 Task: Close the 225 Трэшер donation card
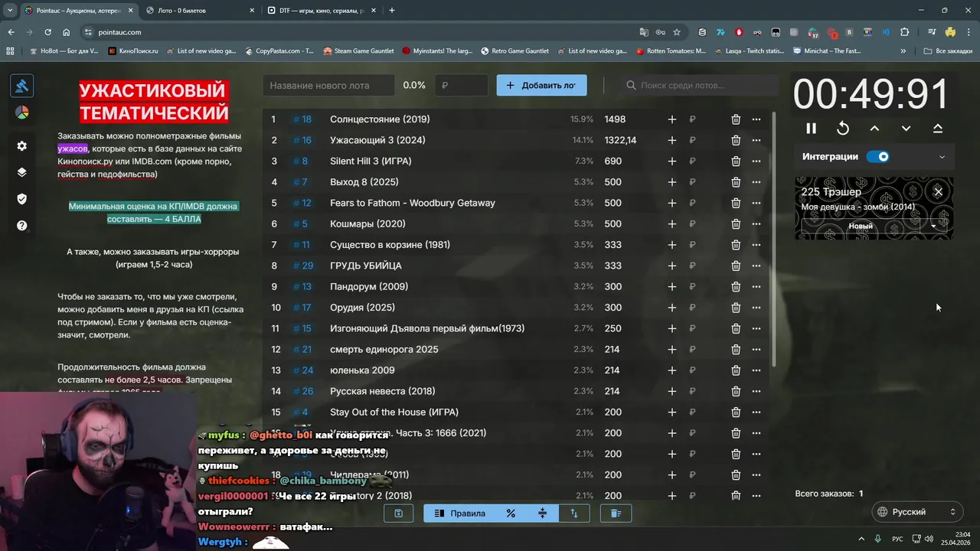(938, 191)
